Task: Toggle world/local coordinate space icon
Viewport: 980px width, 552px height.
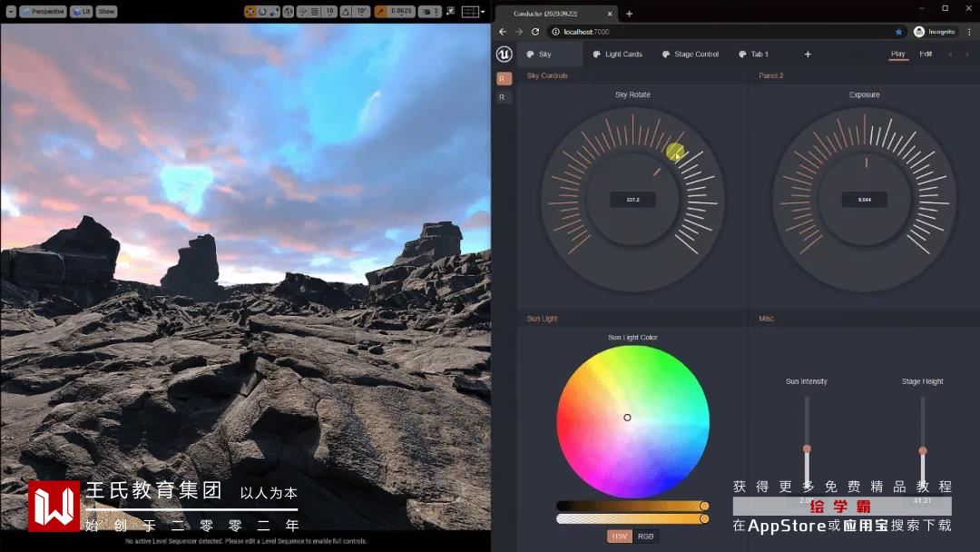Action: point(289,11)
